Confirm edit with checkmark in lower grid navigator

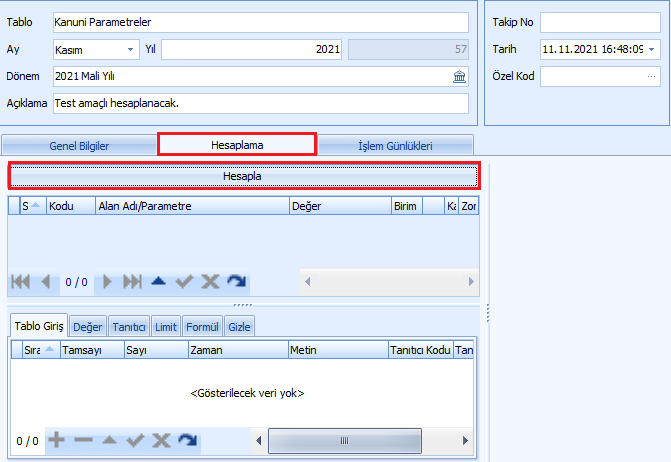click(135, 440)
